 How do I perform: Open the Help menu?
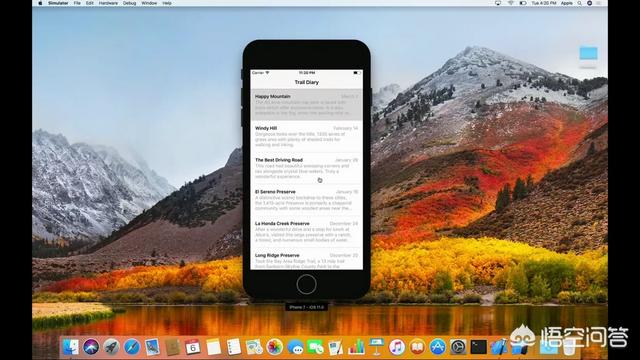pos(167,3)
